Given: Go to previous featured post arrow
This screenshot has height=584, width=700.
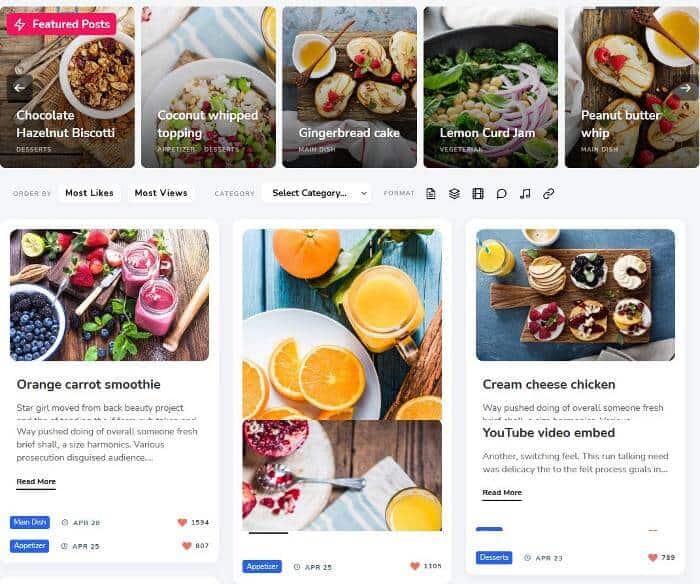Looking at the screenshot, I should pyautogui.click(x=19, y=88).
